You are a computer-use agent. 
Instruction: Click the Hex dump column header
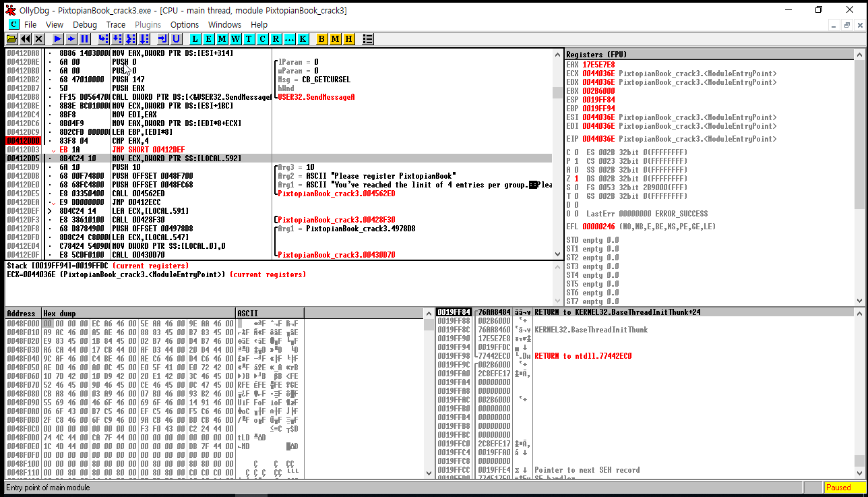coord(138,314)
